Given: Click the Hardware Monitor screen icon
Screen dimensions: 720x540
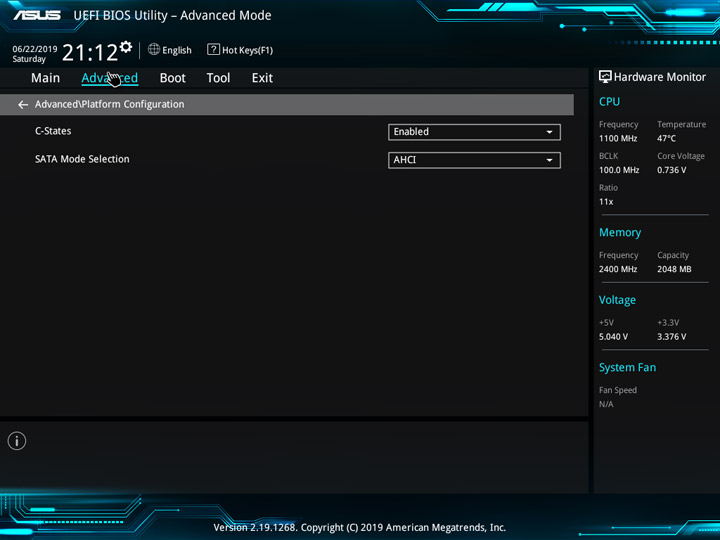Looking at the screenshot, I should (605, 77).
